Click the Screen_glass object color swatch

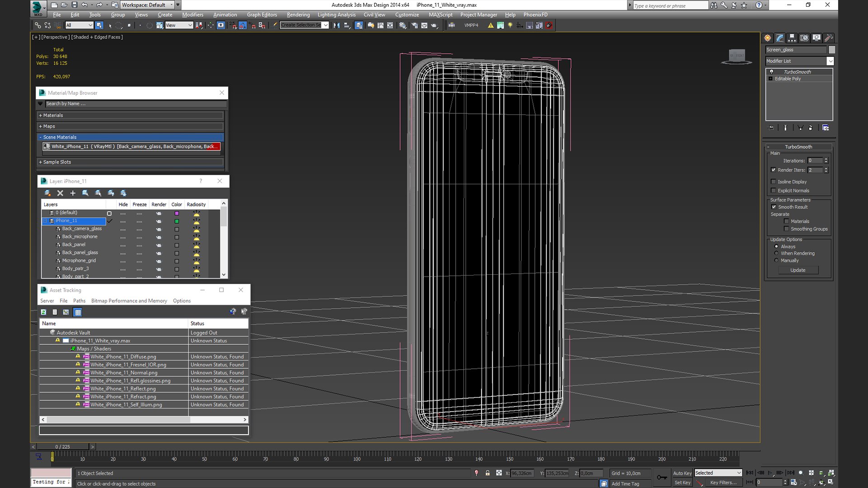coord(832,50)
